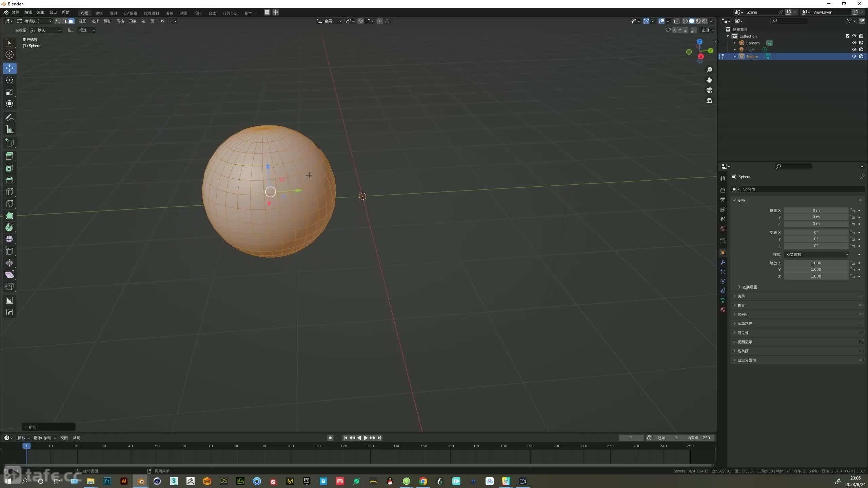Open the rotation mode XYZ Euler dropdown

coord(816,255)
